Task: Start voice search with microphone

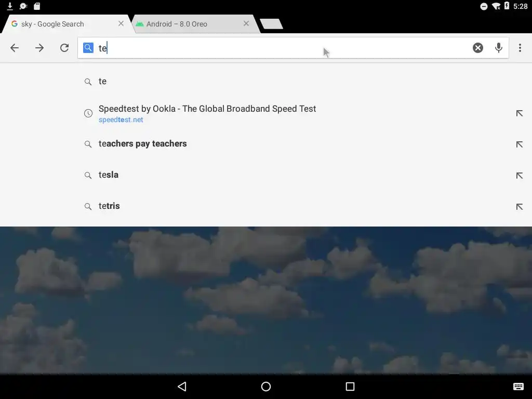Action: point(498,48)
